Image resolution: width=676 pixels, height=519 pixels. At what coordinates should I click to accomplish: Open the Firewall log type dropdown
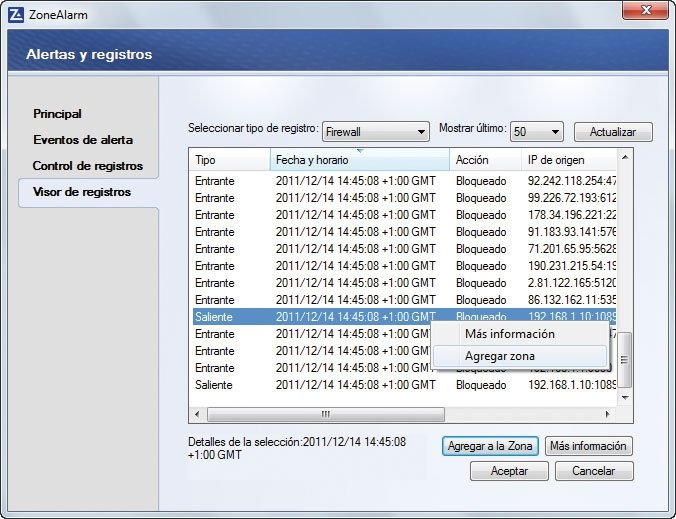click(376, 131)
